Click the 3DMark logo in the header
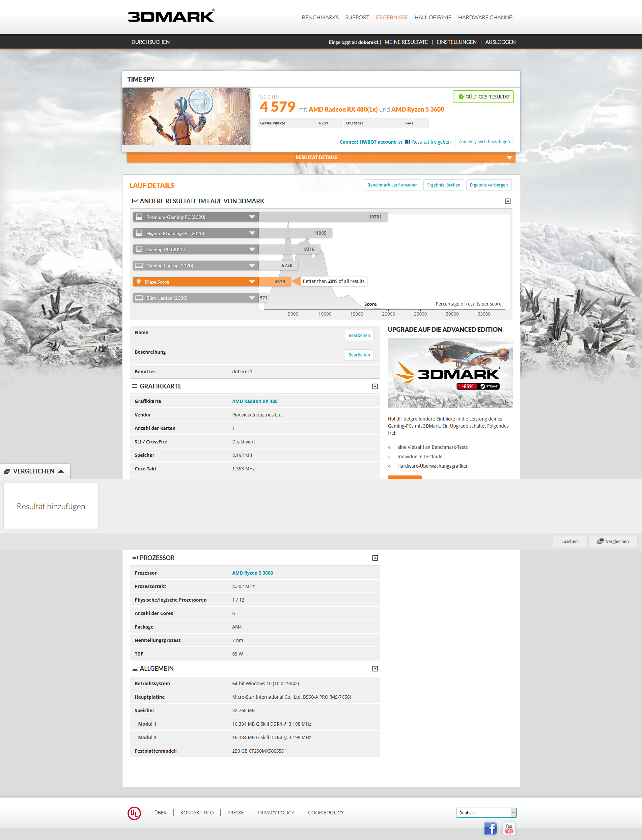 click(x=171, y=16)
